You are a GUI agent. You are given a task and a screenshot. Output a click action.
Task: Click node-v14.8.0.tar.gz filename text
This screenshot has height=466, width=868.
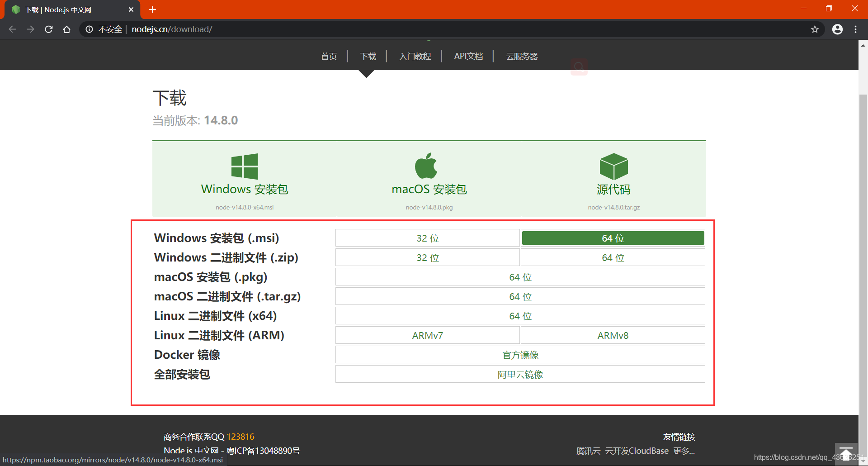(613, 207)
